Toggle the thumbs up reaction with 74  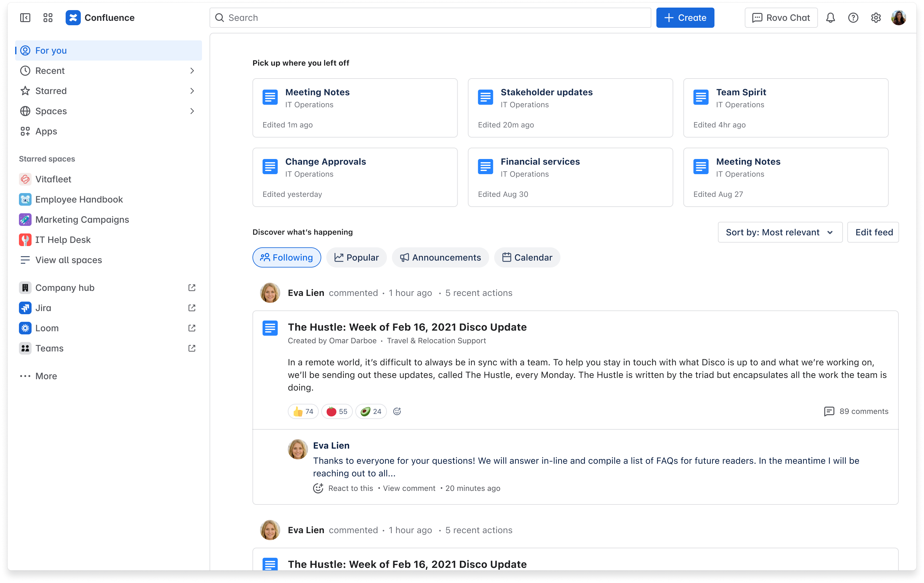coord(303,412)
